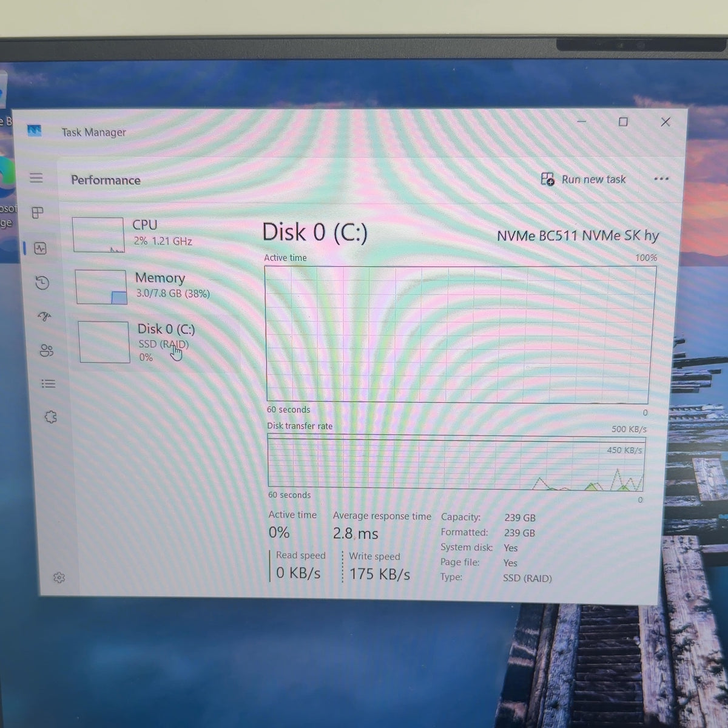This screenshot has width=728, height=728.
Task: Go to the Processes page icon
Action: coord(38,213)
